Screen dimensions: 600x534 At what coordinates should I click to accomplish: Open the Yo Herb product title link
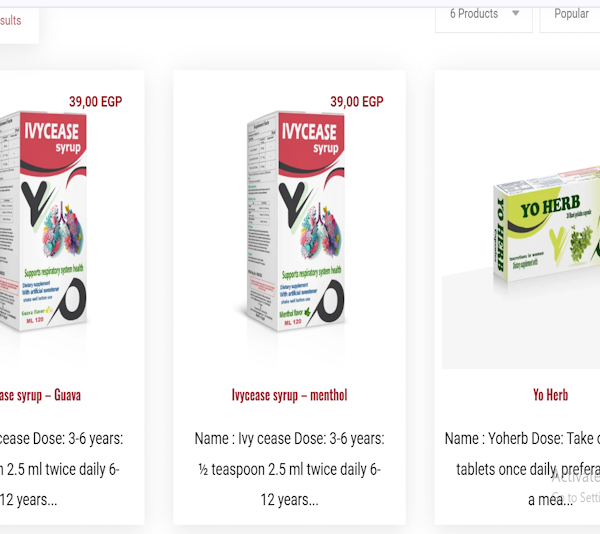(550, 395)
